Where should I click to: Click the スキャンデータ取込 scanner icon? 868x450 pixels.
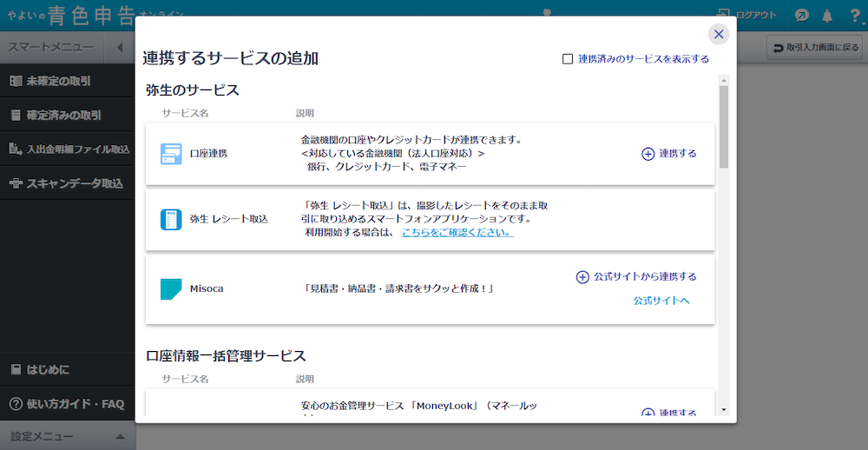click(16, 183)
